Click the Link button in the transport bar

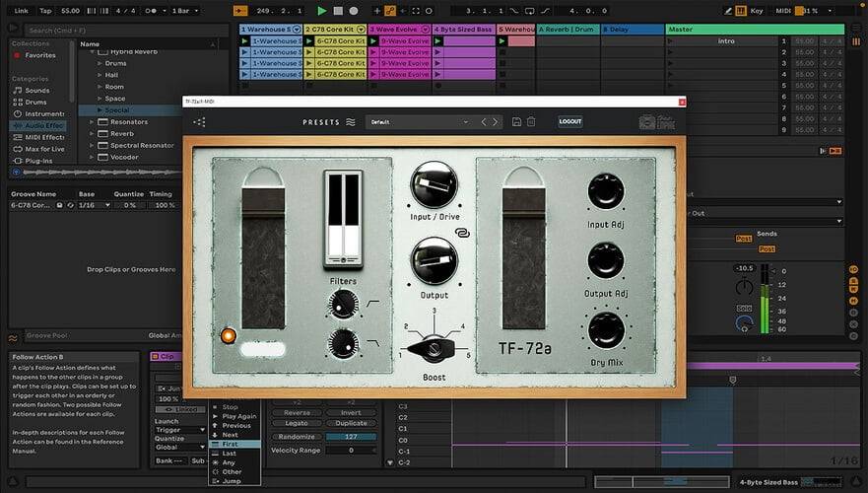point(21,11)
